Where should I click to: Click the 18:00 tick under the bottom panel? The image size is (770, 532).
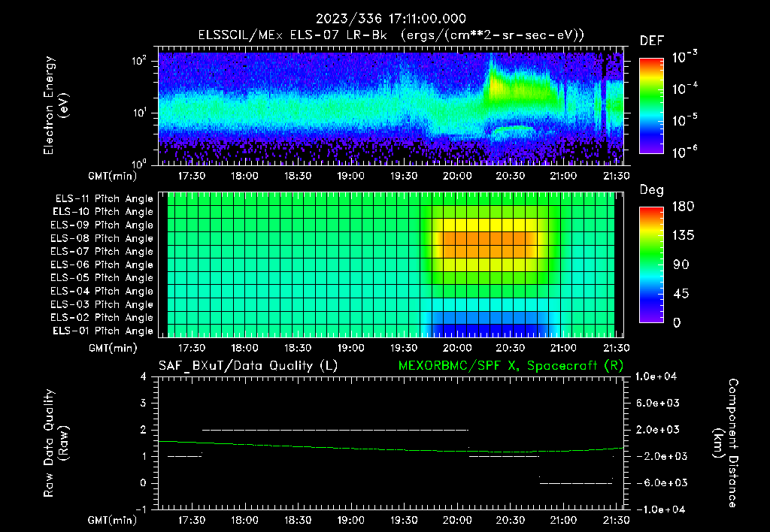[244, 520]
